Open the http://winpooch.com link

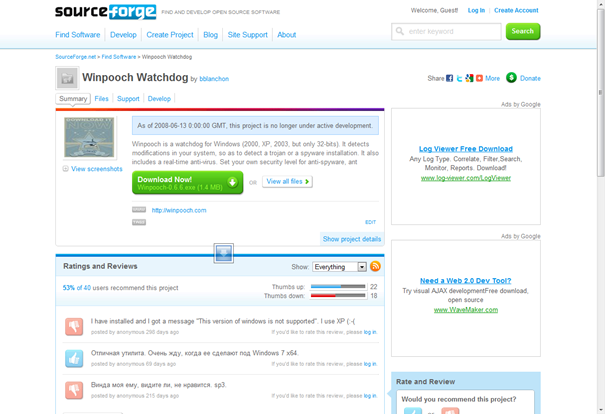coord(179,210)
